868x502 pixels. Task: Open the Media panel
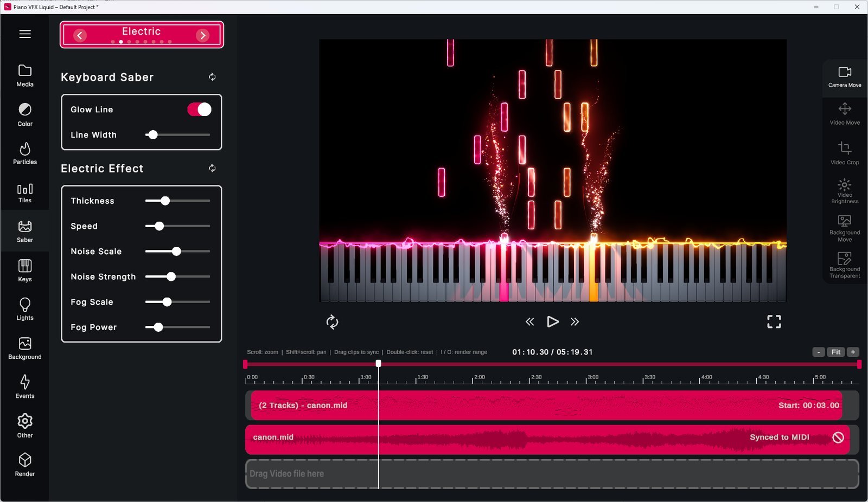tap(25, 76)
